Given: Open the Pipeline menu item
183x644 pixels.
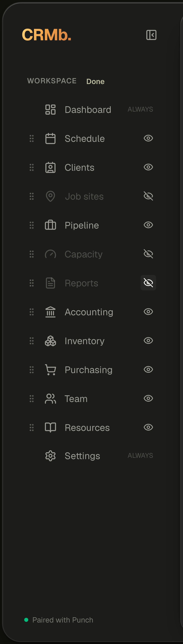Looking at the screenshot, I should click(82, 225).
